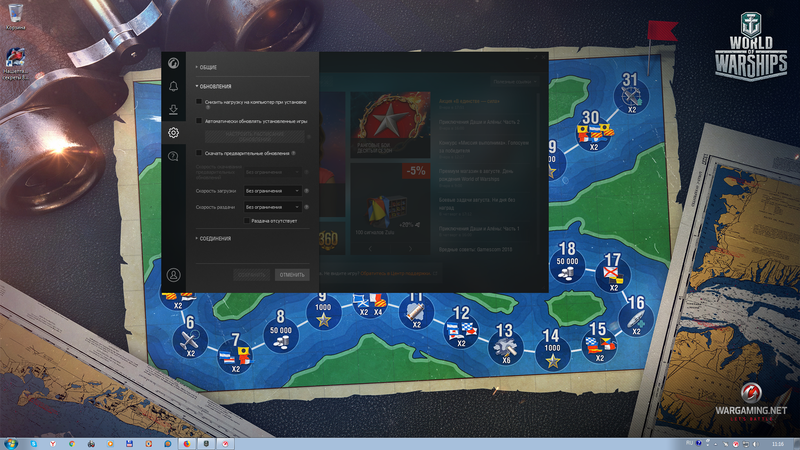Show next promo with right arrow
Screen dimensions: 800x450
tap(410, 249)
